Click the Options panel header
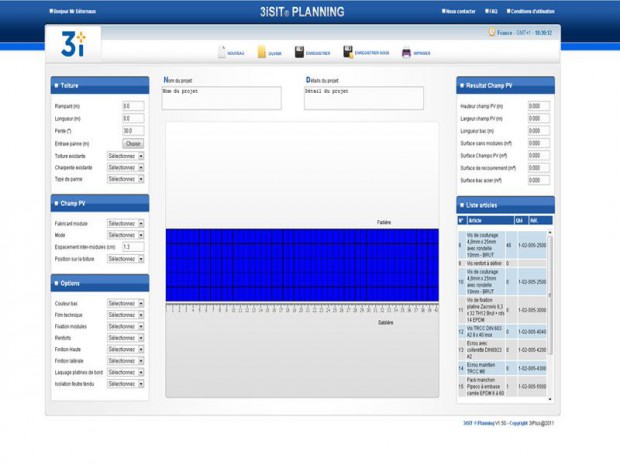This screenshot has width=620, height=465. click(x=100, y=283)
